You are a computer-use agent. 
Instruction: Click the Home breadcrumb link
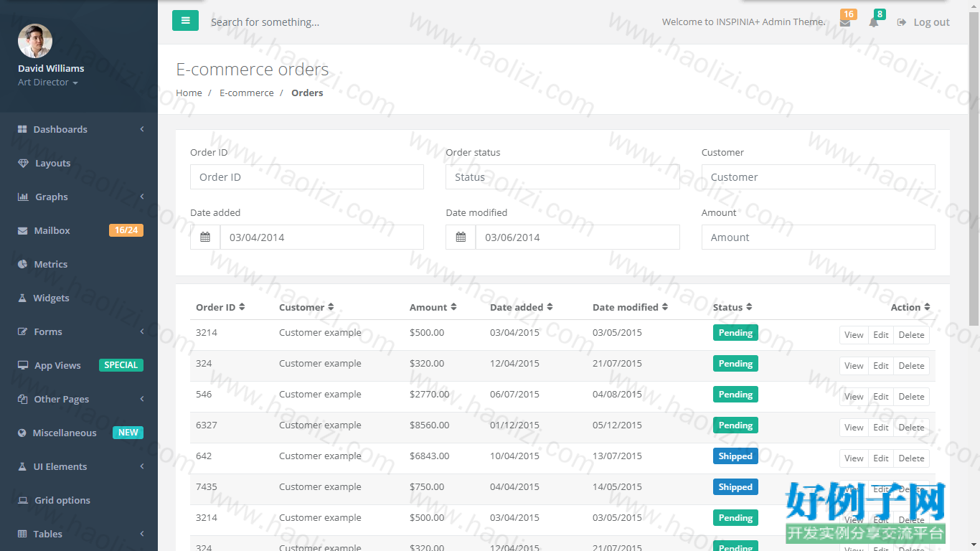189,93
